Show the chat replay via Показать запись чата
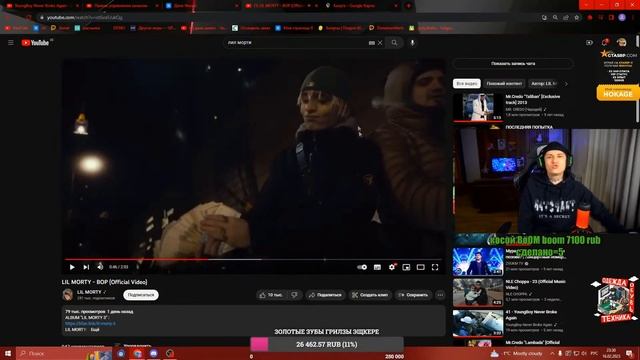Screen dimensions: 640x360 point(513,64)
